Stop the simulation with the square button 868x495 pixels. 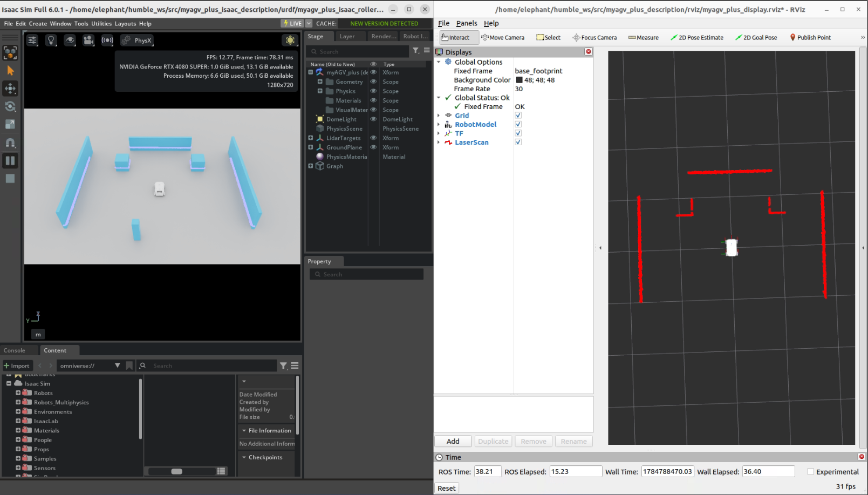point(10,178)
